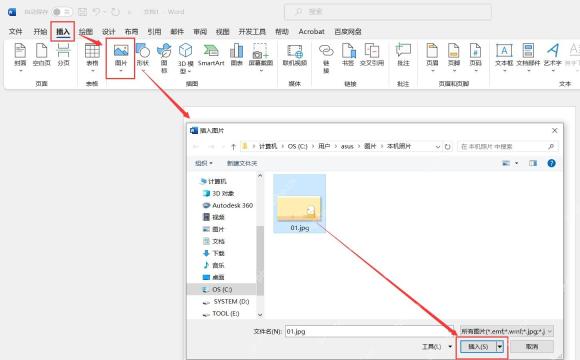Switch to the 百度网盘 tab
Viewport: 580px width, 360px height.
(348, 31)
